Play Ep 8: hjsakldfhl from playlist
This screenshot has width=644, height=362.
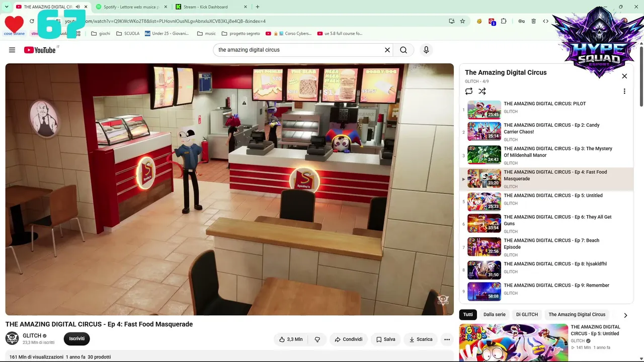tap(546, 270)
